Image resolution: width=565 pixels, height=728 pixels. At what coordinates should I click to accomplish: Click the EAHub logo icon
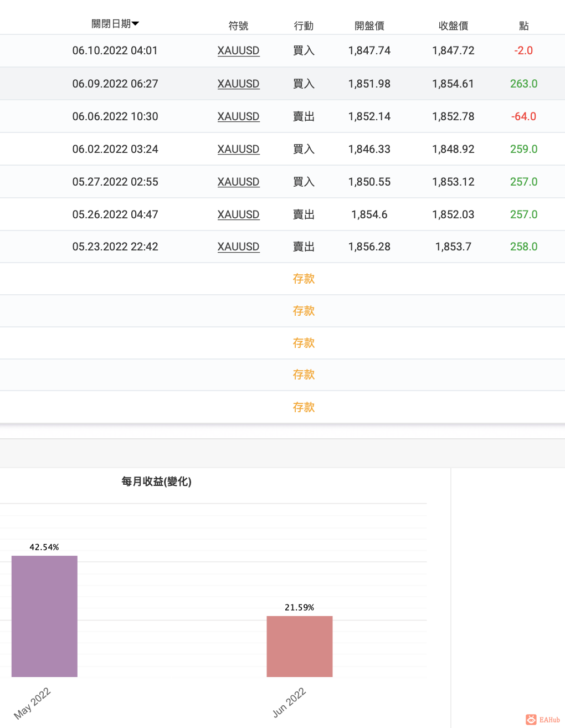(x=532, y=719)
